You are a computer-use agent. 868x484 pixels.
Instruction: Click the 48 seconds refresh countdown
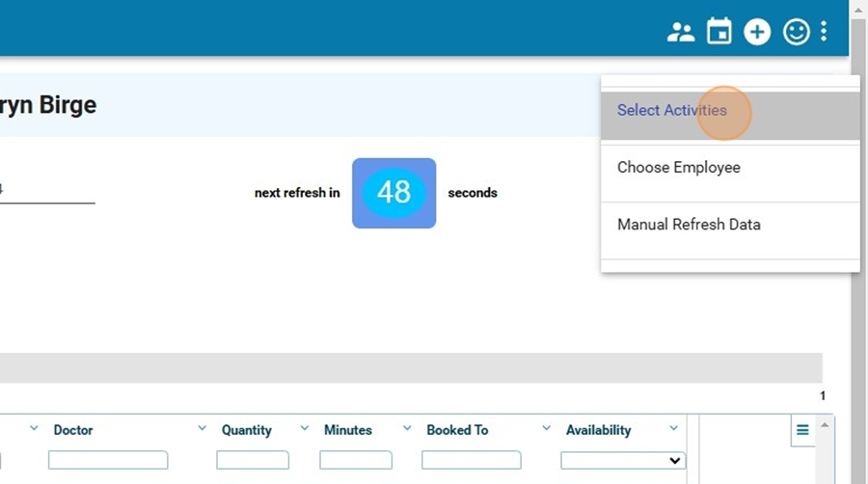[393, 193]
